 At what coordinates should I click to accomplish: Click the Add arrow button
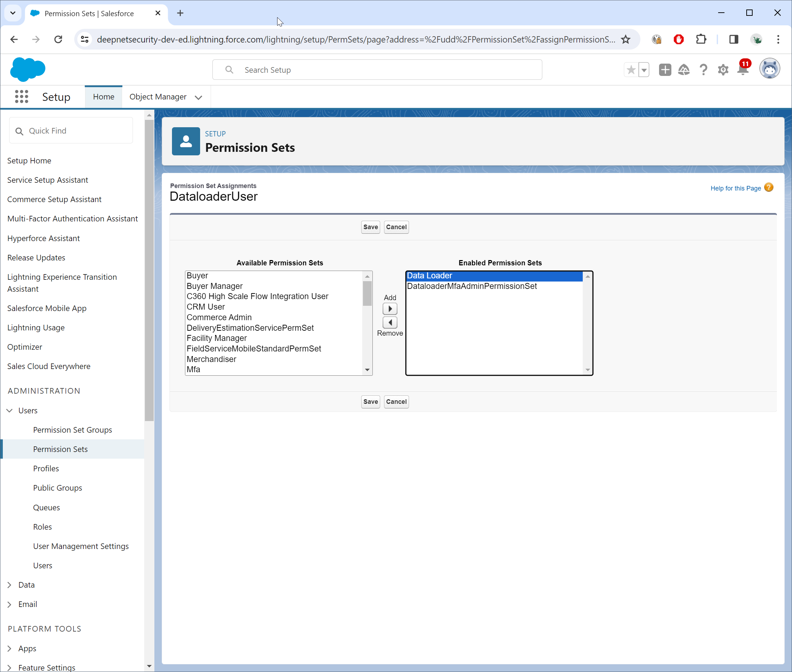pos(390,309)
